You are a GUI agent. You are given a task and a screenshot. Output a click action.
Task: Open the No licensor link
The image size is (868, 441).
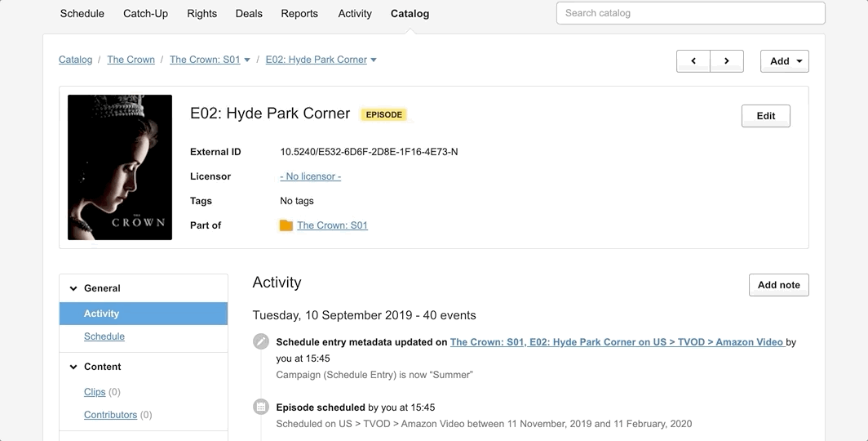pyautogui.click(x=310, y=176)
